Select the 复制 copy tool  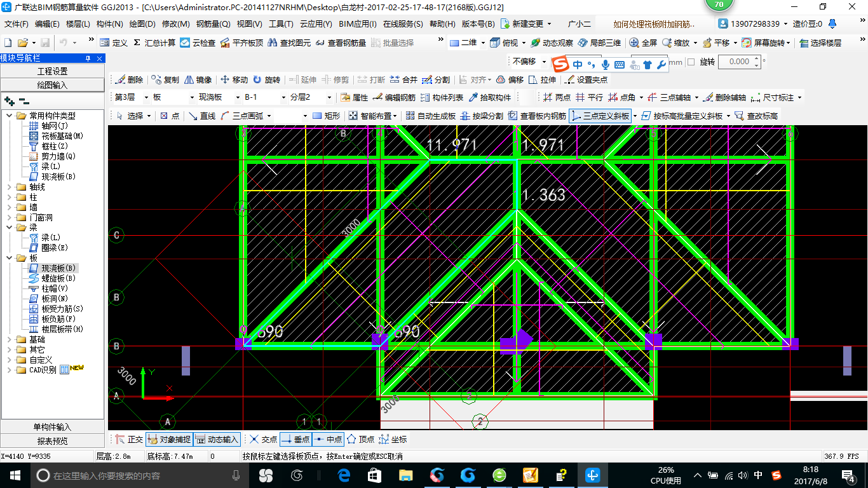(x=165, y=79)
